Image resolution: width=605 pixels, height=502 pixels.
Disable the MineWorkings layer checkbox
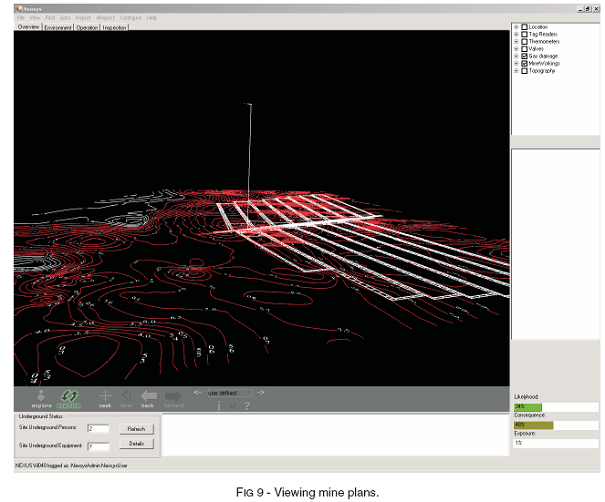click(x=525, y=63)
